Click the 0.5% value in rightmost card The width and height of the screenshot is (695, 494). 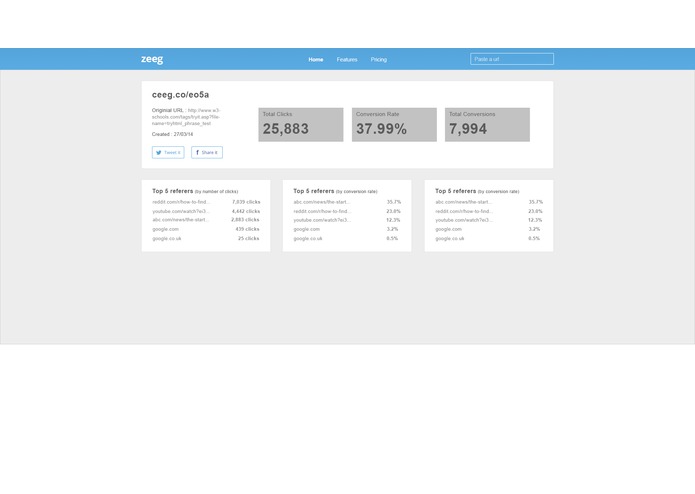[x=534, y=238]
